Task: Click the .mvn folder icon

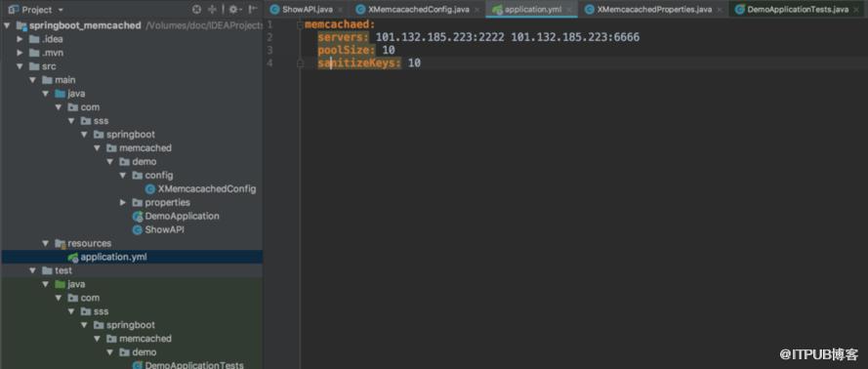Action: 34,53
